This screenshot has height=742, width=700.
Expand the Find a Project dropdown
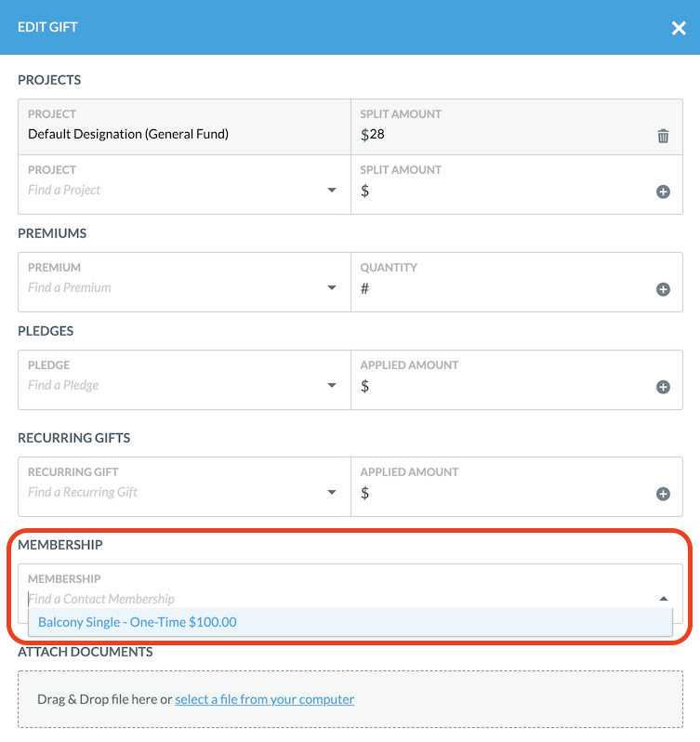(x=332, y=190)
